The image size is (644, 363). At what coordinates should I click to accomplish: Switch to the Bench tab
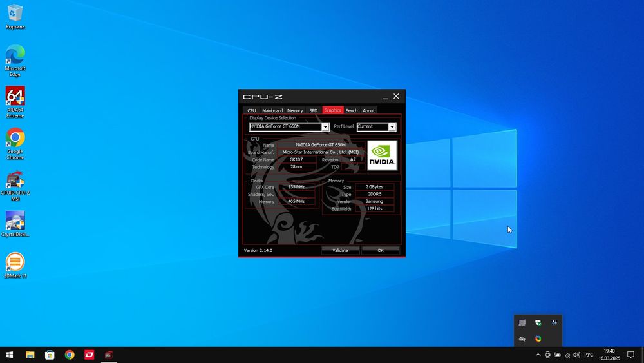click(x=352, y=111)
